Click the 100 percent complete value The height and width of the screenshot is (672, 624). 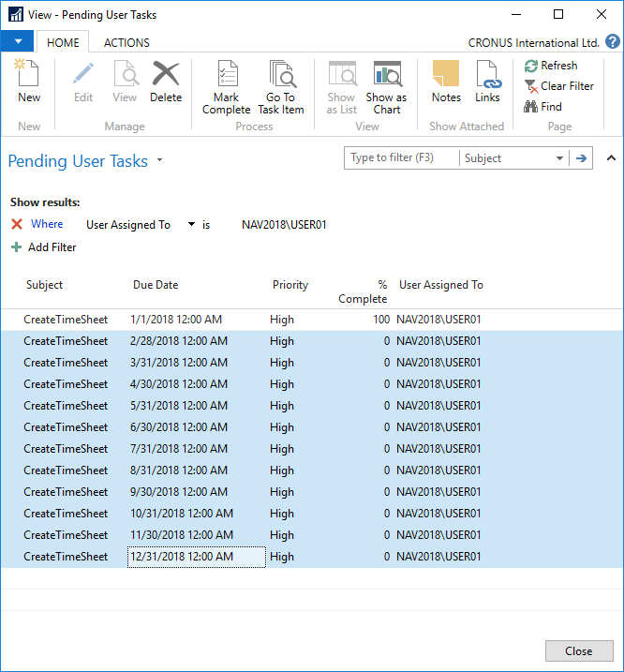pyautogui.click(x=381, y=320)
